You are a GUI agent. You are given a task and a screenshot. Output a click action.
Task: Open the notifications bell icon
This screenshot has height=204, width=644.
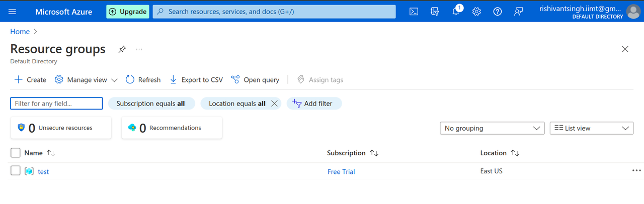pos(456,12)
